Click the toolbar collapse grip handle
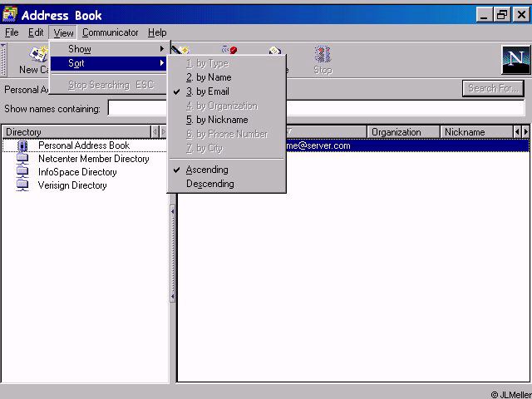The height and width of the screenshot is (399, 532). tap(3, 60)
